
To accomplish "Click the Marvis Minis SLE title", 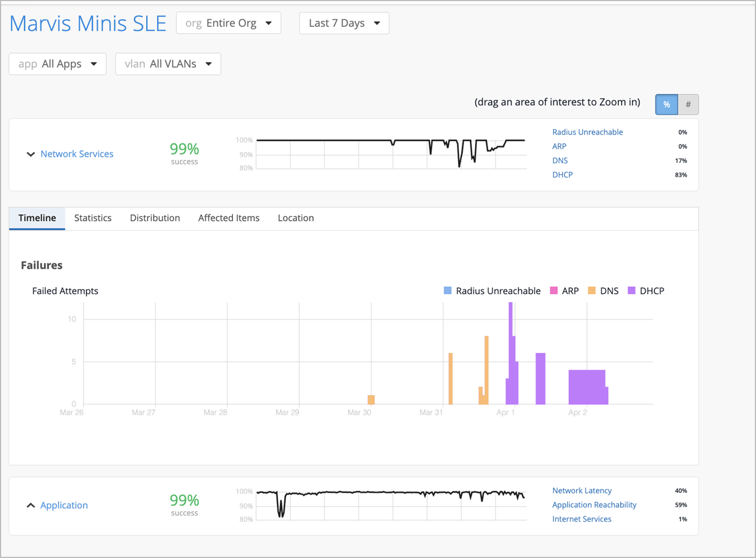I will (88, 23).
